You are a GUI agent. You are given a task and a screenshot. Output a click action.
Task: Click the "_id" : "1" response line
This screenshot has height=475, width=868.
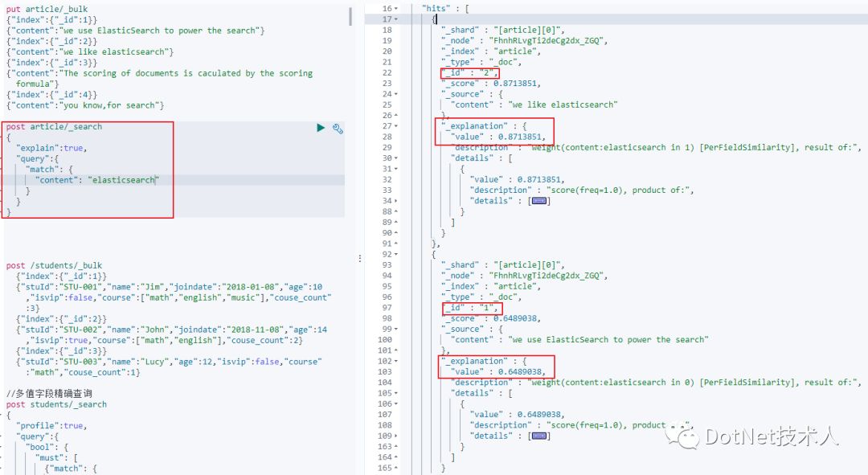click(470, 308)
